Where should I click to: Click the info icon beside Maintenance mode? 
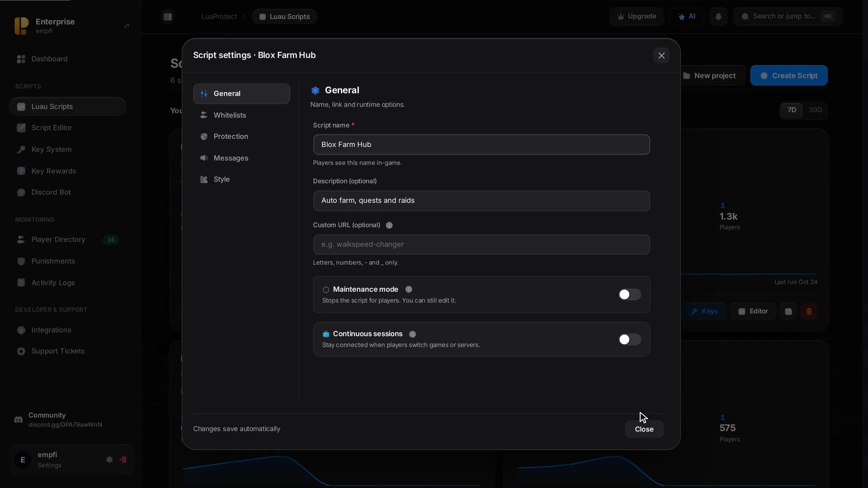[409, 289]
